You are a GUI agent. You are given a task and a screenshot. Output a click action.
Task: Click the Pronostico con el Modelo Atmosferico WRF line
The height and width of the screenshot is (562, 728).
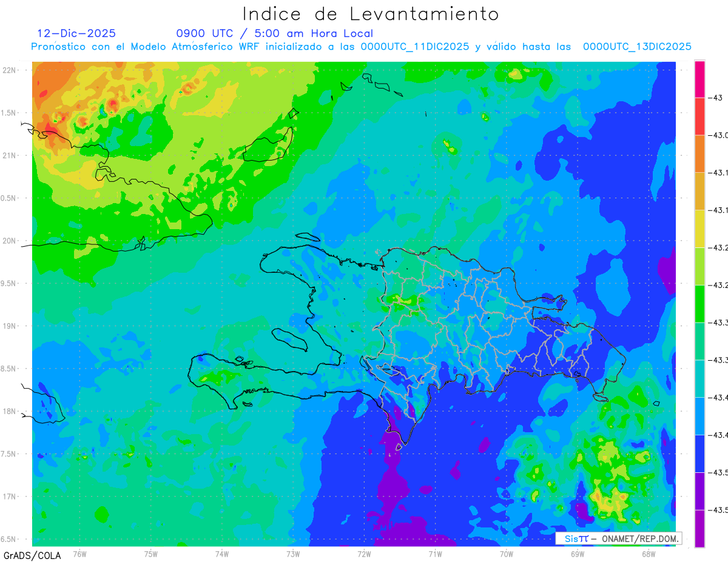[x=362, y=47]
